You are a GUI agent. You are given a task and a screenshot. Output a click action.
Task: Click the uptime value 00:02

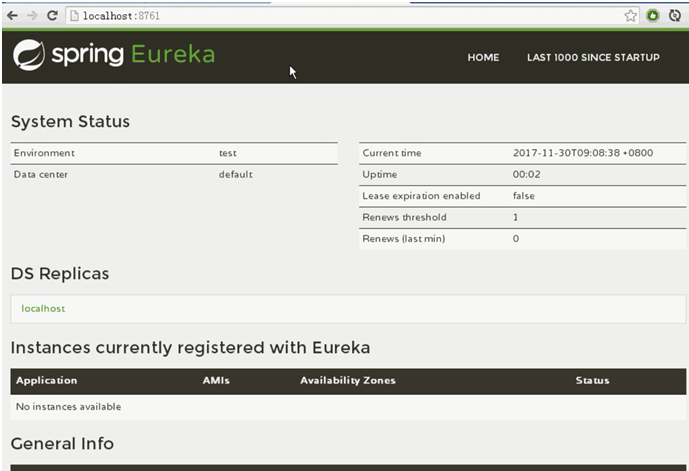pos(526,174)
